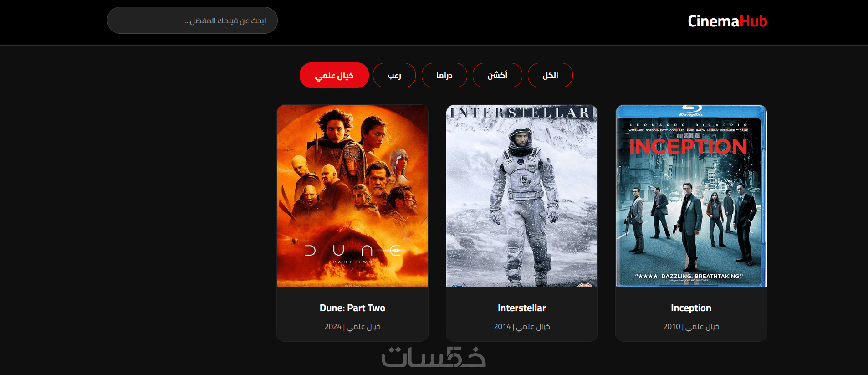
Task: Click the CinemaHub logo
Action: pos(727,21)
